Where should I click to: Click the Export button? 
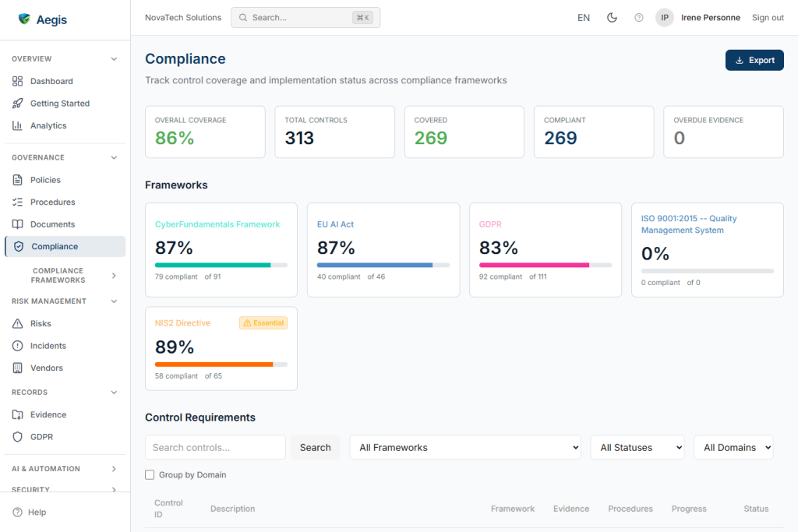coord(754,60)
